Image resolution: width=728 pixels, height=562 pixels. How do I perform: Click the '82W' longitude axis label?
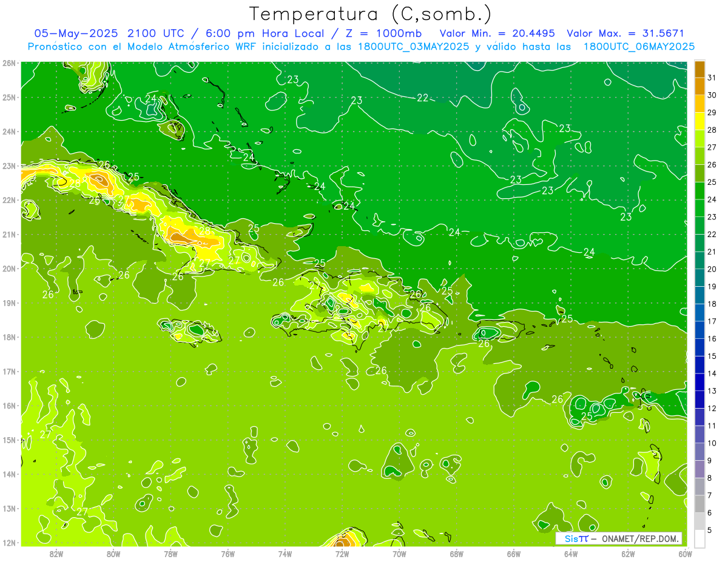pyautogui.click(x=56, y=554)
